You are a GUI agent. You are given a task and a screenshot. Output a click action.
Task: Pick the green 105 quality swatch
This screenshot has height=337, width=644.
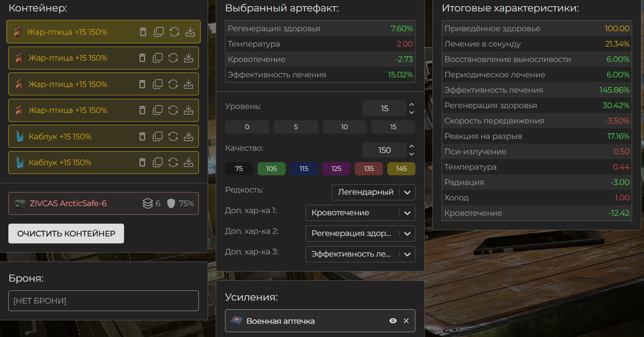271,169
